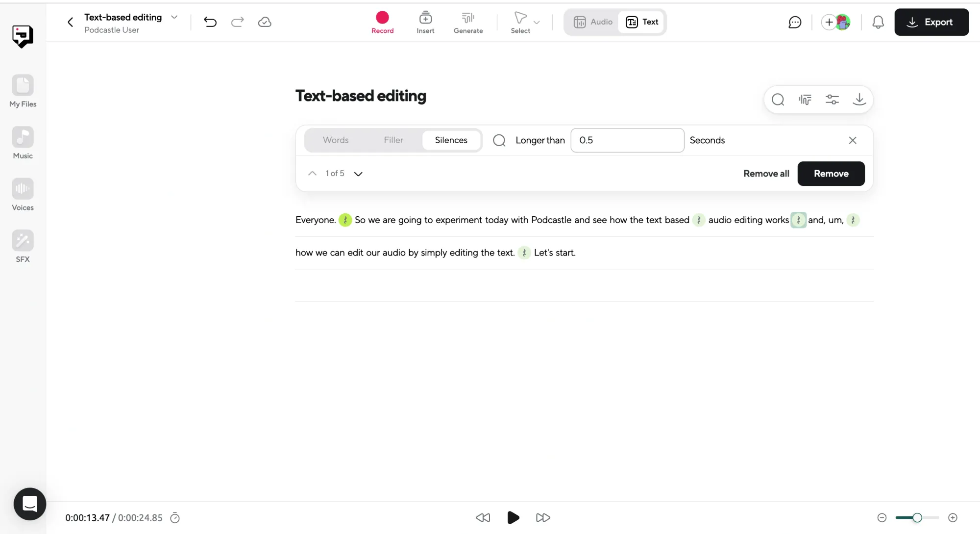Click the Record button to start recording
Image resolution: width=980 pixels, height=534 pixels.
click(382, 22)
